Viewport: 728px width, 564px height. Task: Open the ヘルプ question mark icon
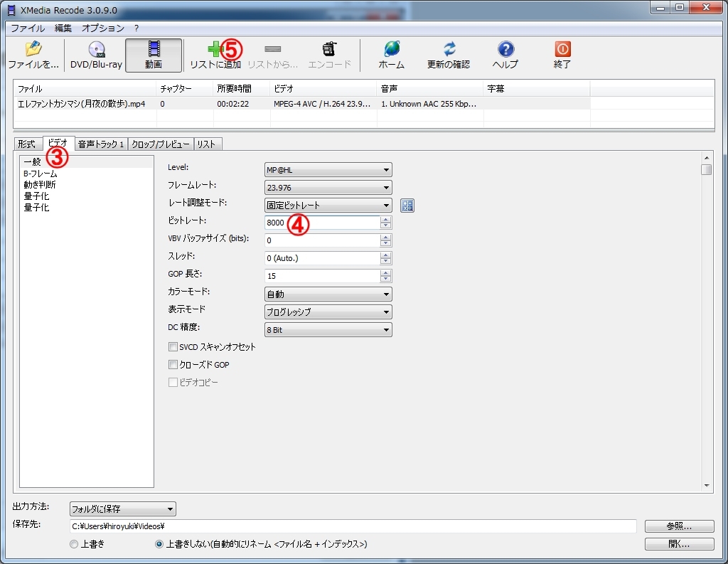[x=505, y=50]
